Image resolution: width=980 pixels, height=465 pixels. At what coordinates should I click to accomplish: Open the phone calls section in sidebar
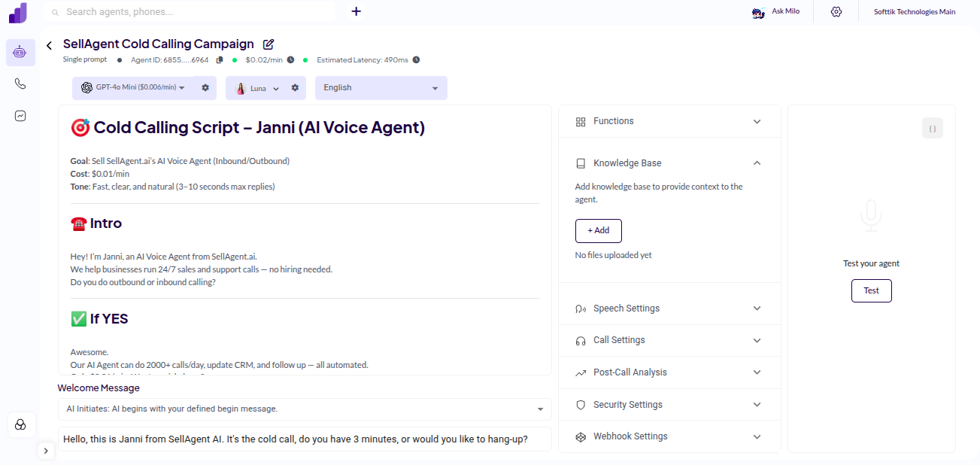pyautogui.click(x=20, y=84)
